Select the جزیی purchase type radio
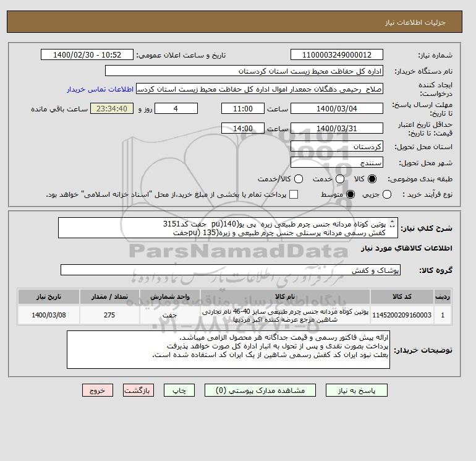 pos(387,194)
